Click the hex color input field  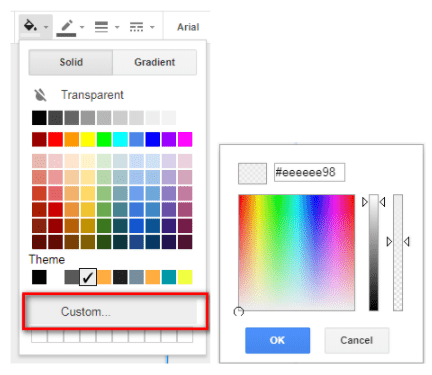click(x=309, y=172)
